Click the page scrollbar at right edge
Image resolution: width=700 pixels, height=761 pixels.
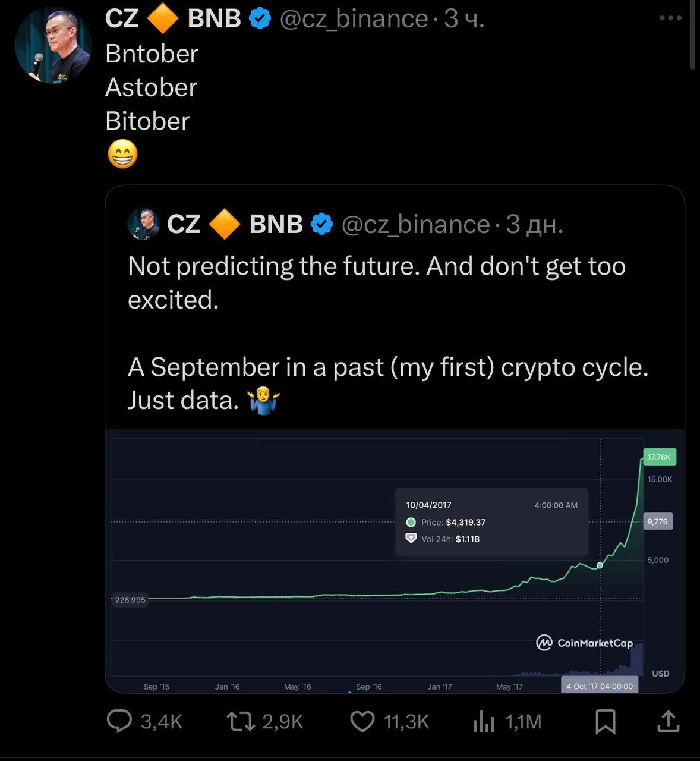pos(692,36)
